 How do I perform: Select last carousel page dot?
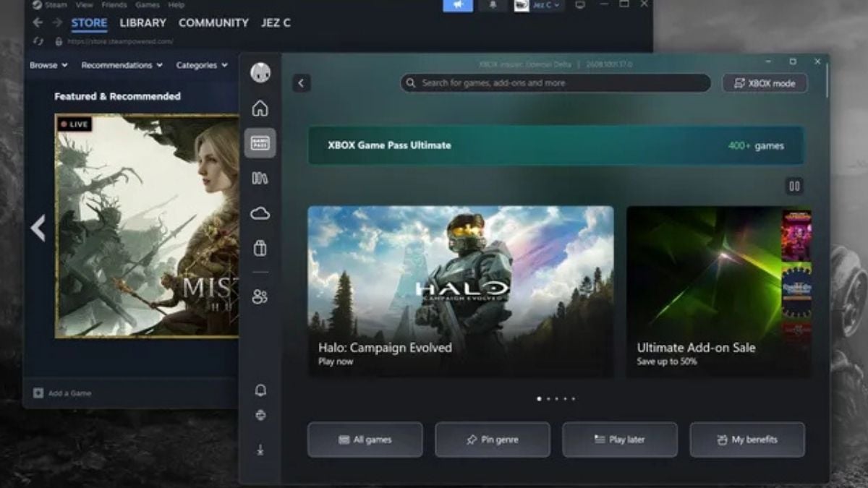click(x=574, y=398)
